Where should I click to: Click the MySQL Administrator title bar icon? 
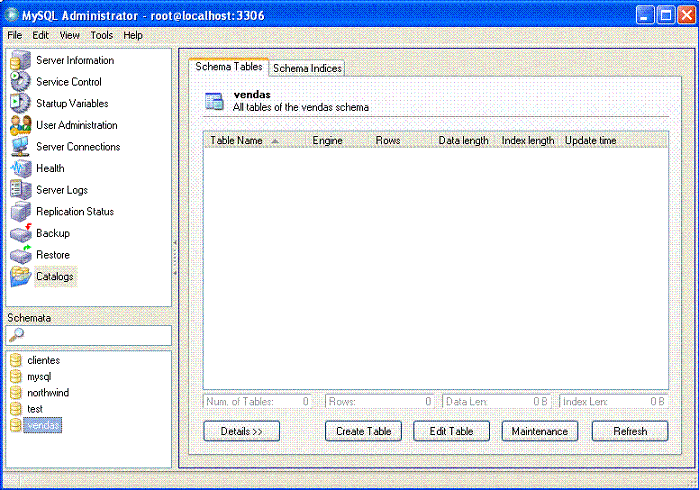point(11,15)
